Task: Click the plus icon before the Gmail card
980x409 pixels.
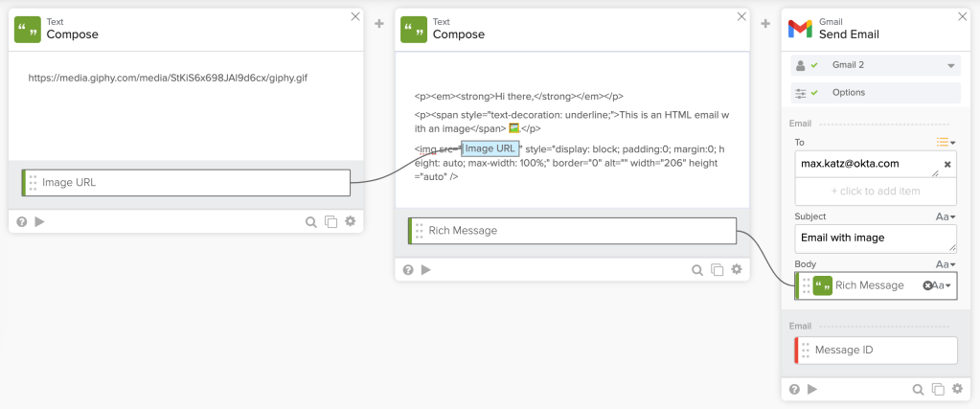Action: tap(765, 24)
